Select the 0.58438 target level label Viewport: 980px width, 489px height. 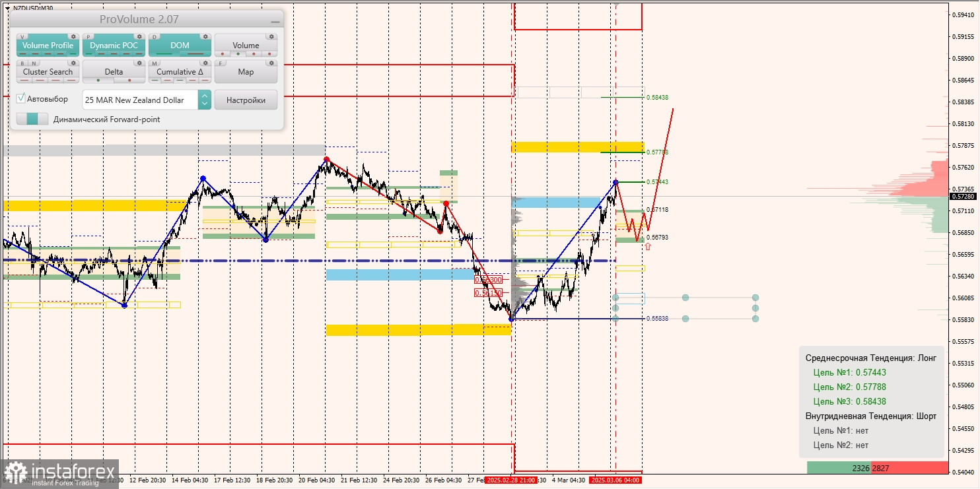tap(657, 97)
